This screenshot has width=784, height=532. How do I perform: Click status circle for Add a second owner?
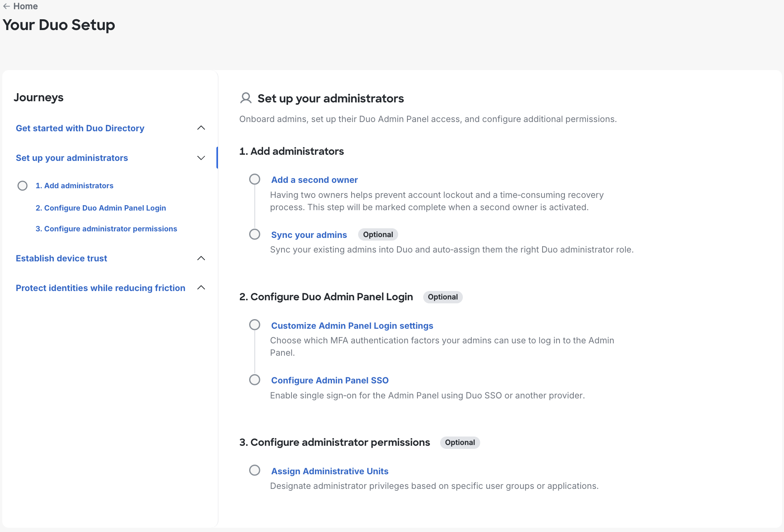pos(255,179)
